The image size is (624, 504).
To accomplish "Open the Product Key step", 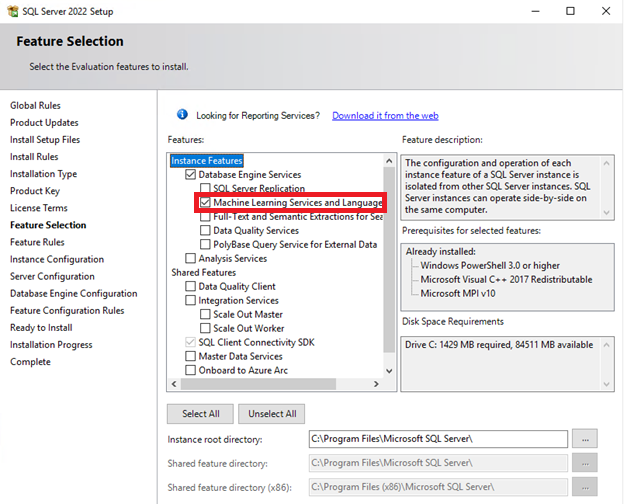I will tap(35, 191).
